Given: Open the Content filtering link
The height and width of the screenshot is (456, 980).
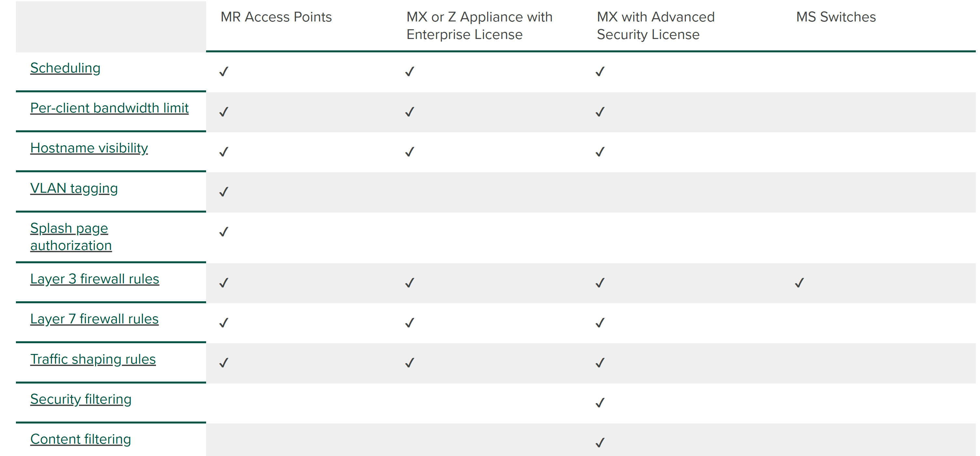Looking at the screenshot, I should (81, 439).
